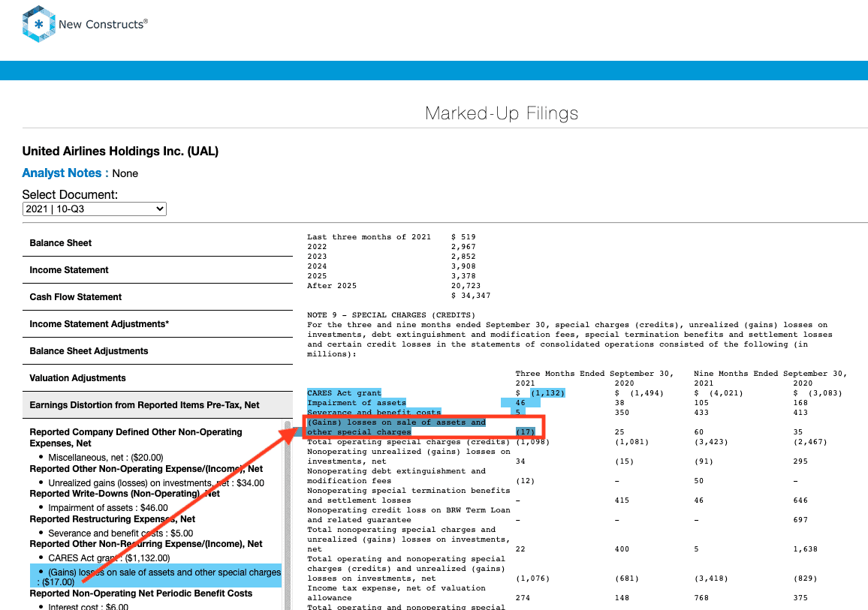Click the Marked-Up Filings page title
Viewport: 868px width, 610px height.
click(502, 113)
